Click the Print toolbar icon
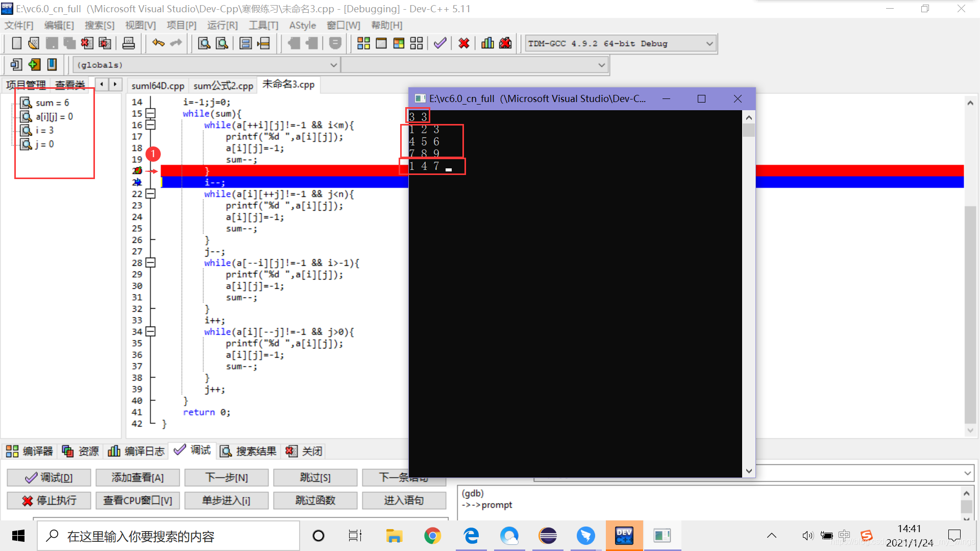 click(x=129, y=43)
